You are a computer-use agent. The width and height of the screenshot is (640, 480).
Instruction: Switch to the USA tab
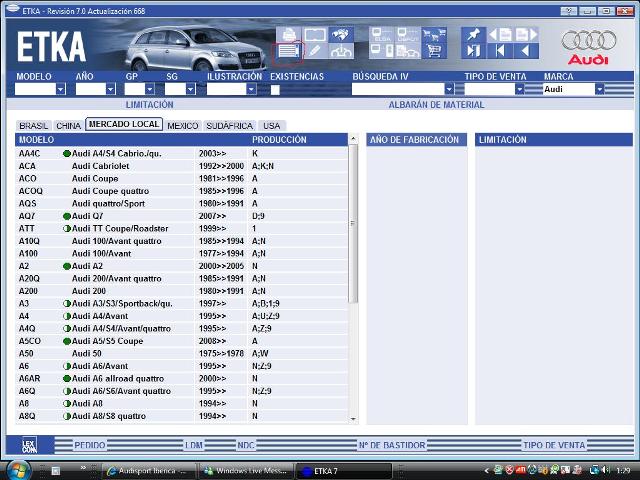272,126
